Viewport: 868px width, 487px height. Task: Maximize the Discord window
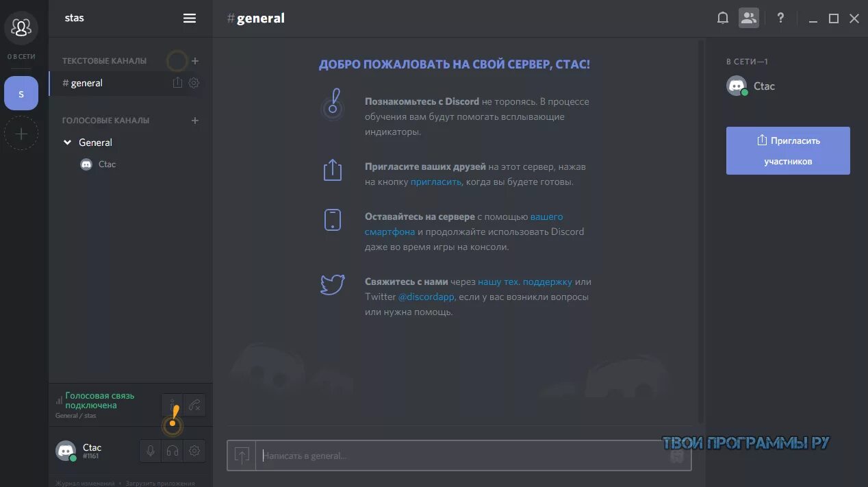pyautogui.click(x=833, y=19)
